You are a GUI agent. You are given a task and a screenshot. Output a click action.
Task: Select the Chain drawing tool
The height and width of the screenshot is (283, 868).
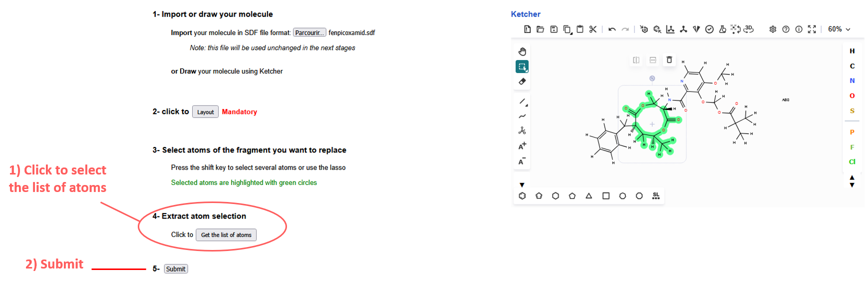(522, 116)
